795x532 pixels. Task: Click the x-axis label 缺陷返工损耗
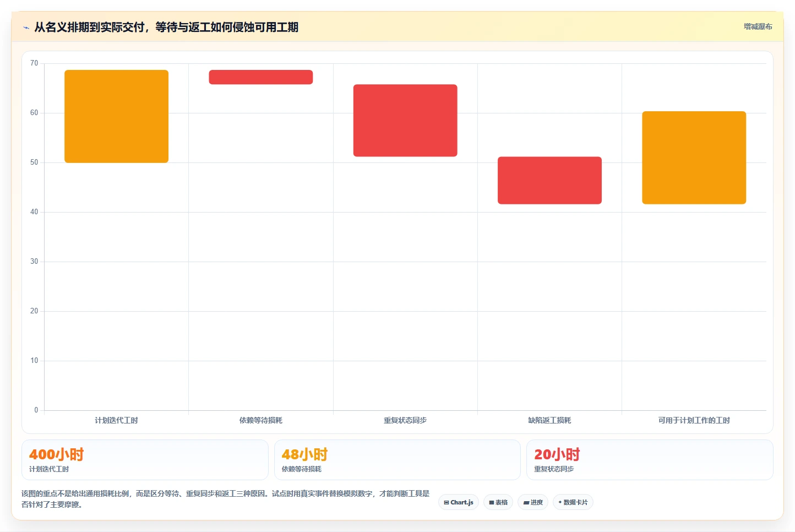coord(549,420)
